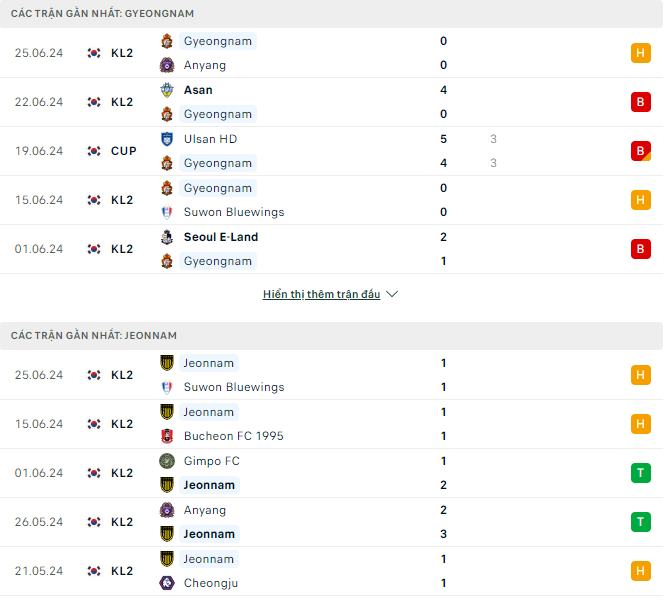Click the Asan team crest icon
Screen dimensions: 666x602
167,90
